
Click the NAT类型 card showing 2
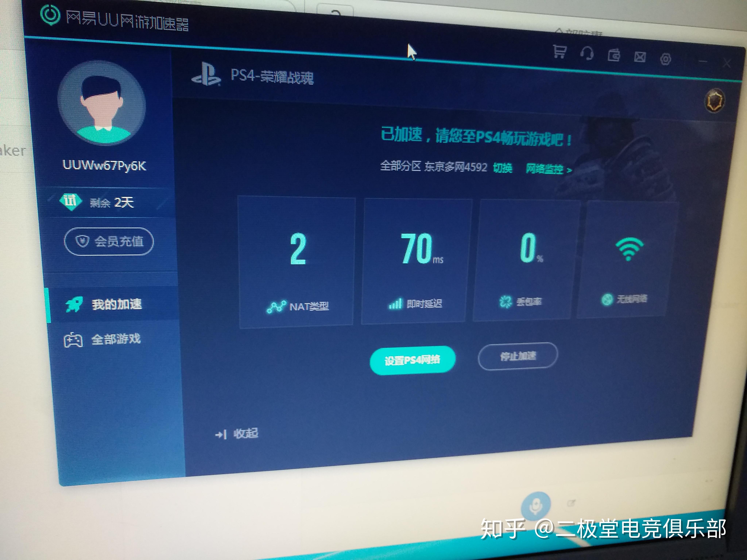(297, 262)
